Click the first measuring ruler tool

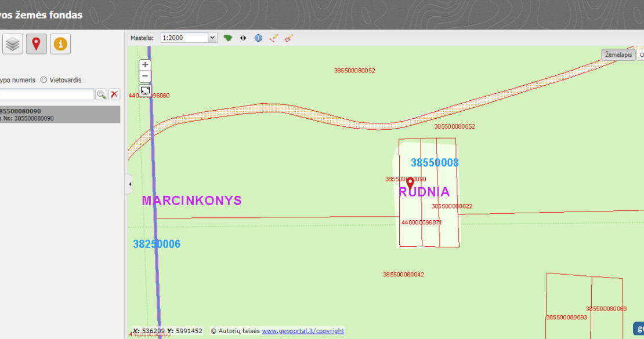pos(274,38)
